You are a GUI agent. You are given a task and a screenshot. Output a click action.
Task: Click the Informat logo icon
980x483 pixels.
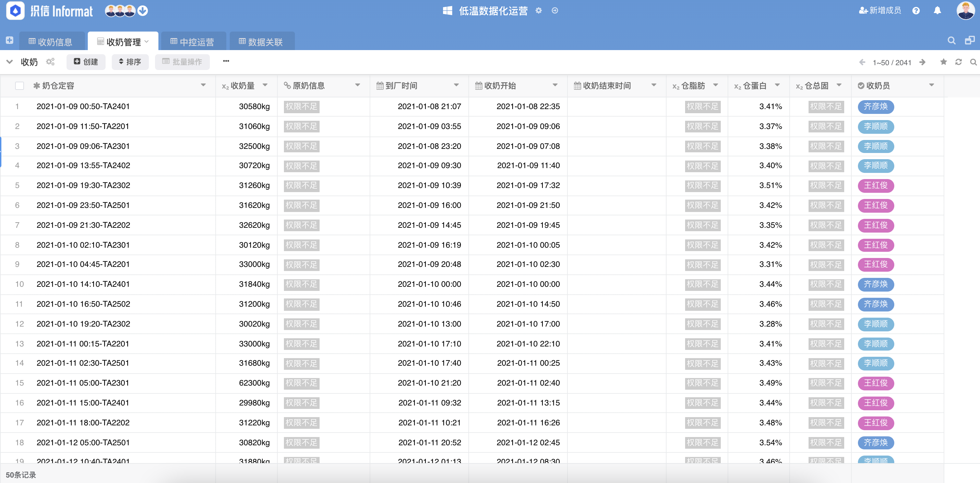click(x=15, y=11)
